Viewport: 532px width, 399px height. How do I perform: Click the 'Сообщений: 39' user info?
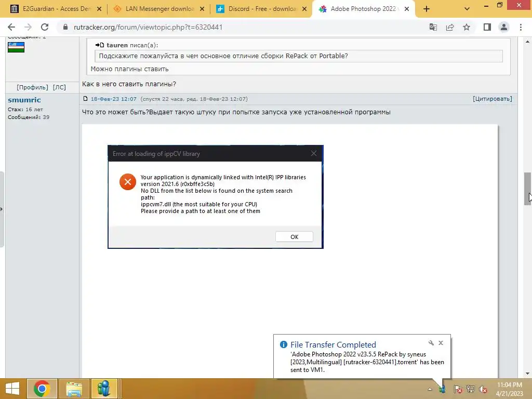tap(29, 117)
